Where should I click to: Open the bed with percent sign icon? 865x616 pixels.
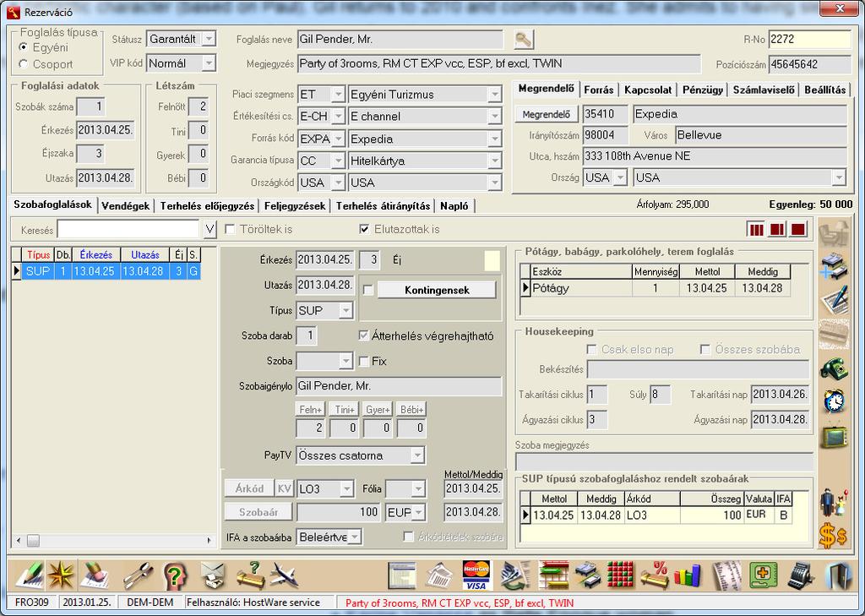click(x=655, y=575)
